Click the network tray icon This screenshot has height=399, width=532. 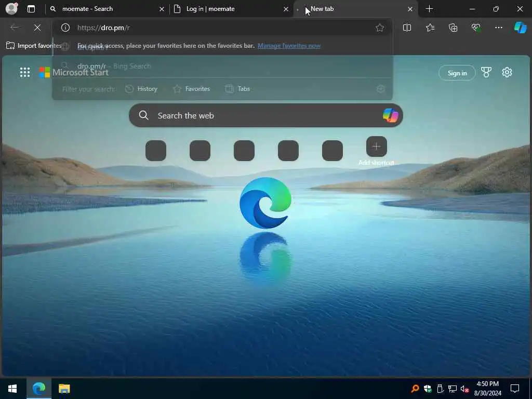453,389
